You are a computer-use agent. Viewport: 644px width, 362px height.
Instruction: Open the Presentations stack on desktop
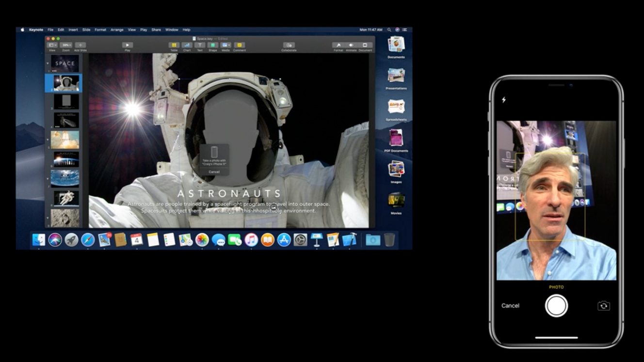[396, 76]
